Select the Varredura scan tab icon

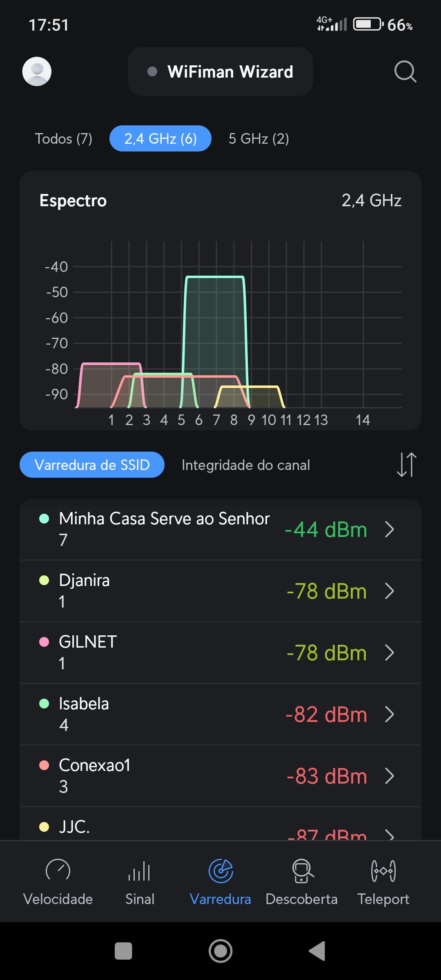click(x=220, y=871)
